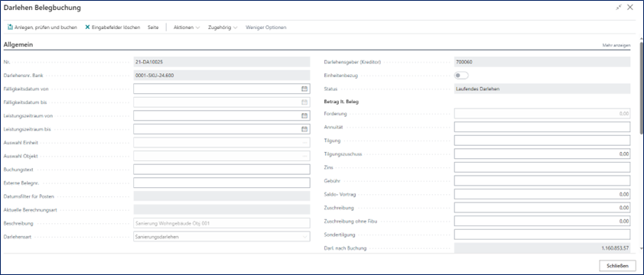Click the Aktuelle Berechnungsart field
The width and height of the screenshot is (644, 275).
222,210
